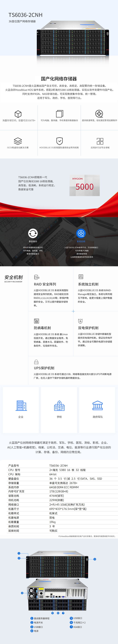Click the spec value 机架式

(x=53, y=513)
